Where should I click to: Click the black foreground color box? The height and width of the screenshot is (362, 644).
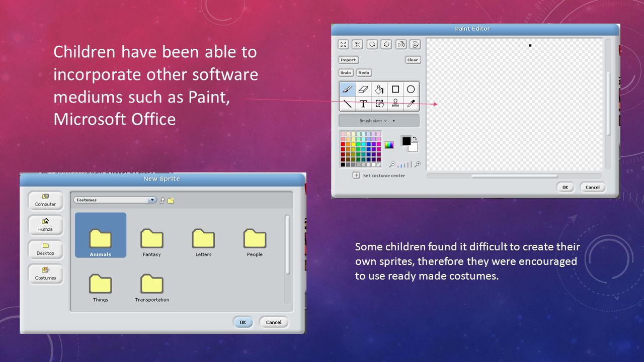(407, 141)
